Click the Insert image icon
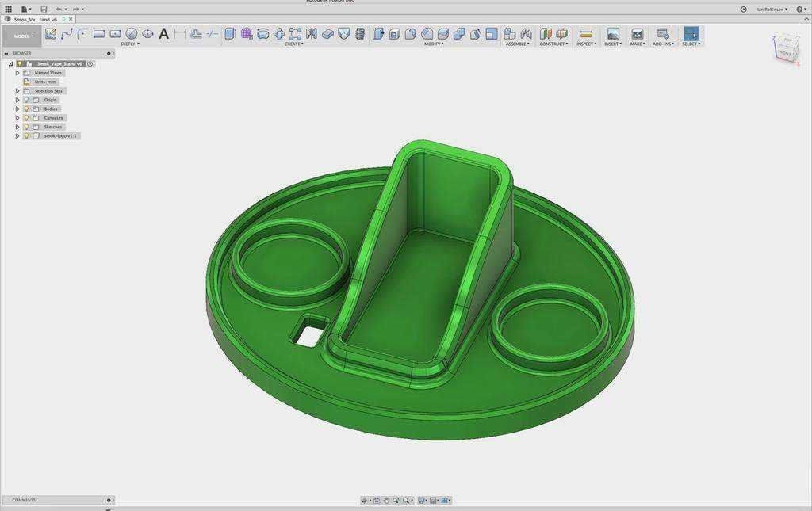Viewport: 812px width, 511px height. pyautogui.click(x=613, y=33)
